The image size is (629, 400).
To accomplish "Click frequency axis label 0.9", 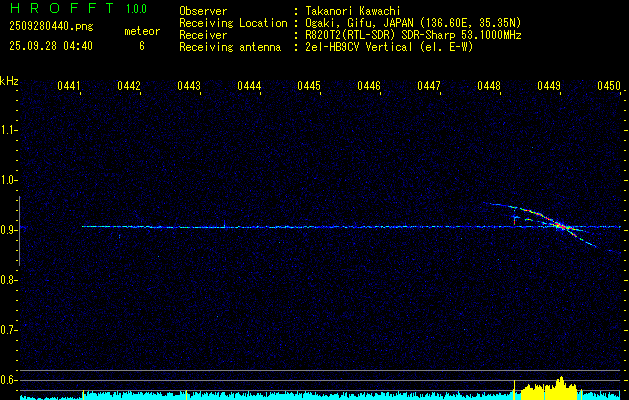I will [x=8, y=230].
